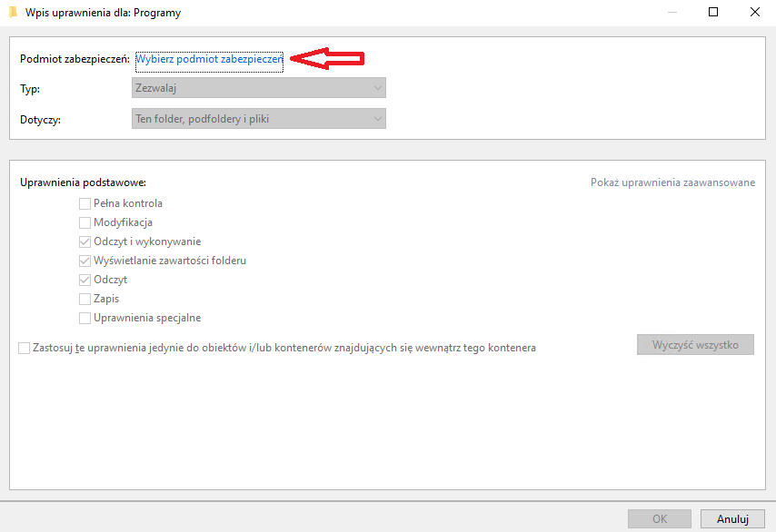
Task: Click the folder icon in the title bar
Action: click(x=13, y=13)
